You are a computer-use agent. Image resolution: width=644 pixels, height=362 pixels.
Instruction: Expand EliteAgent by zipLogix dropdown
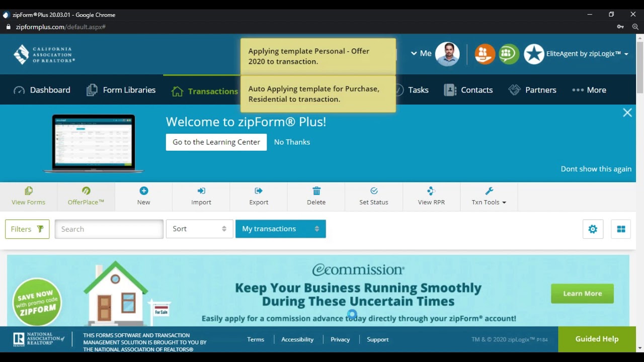click(x=587, y=54)
